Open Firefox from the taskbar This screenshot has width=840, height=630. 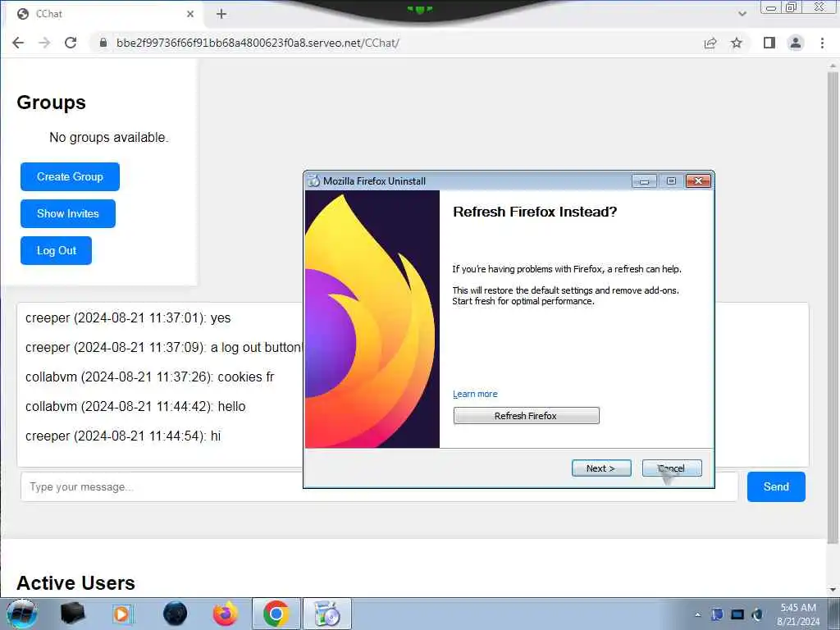pyautogui.click(x=226, y=614)
